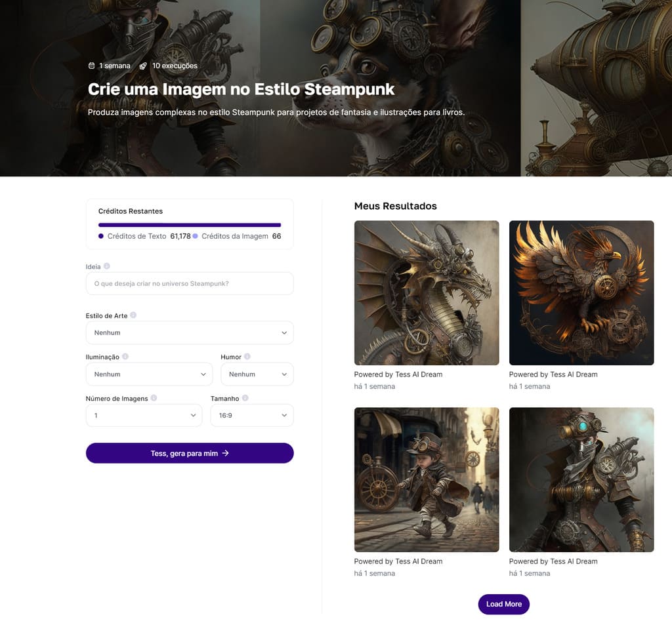Open the steampunk dragon result image

[x=427, y=292]
